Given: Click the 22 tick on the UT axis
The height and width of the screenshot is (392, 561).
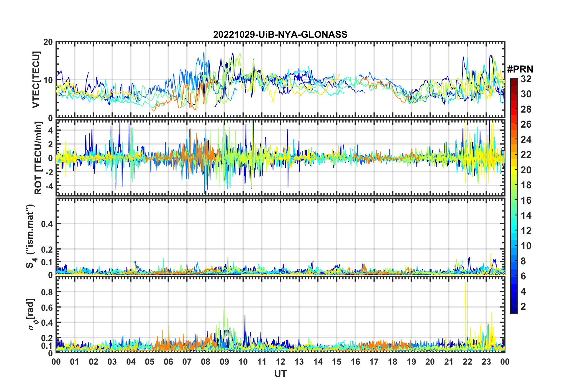Looking at the screenshot, I should point(467,362).
